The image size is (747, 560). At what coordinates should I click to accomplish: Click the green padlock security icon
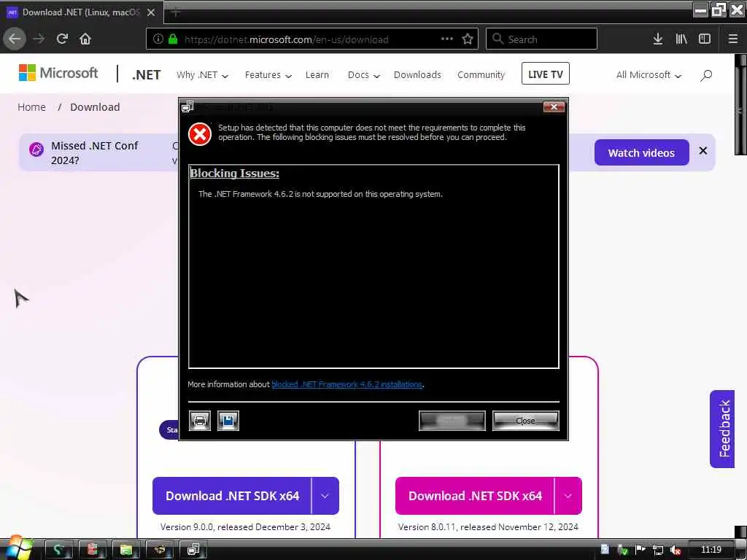click(x=173, y=39)
